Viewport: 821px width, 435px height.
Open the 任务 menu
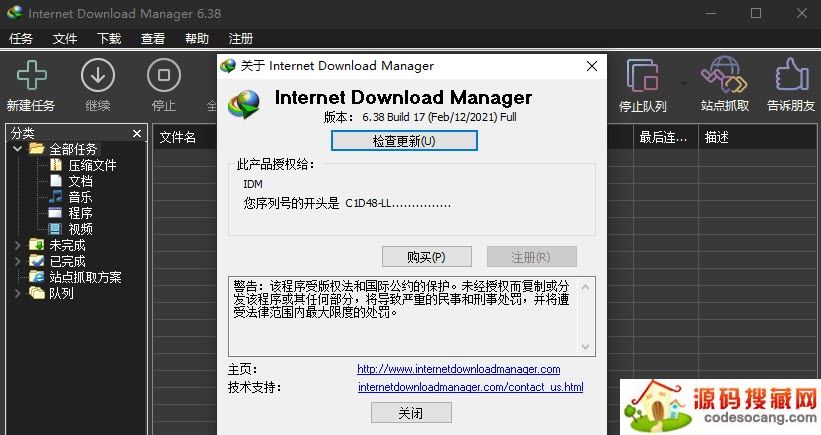coord(21,38)
